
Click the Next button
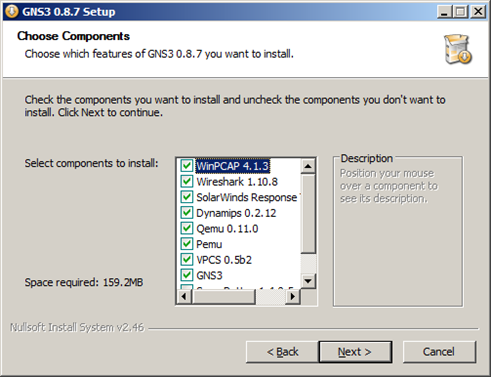point(355,352)
